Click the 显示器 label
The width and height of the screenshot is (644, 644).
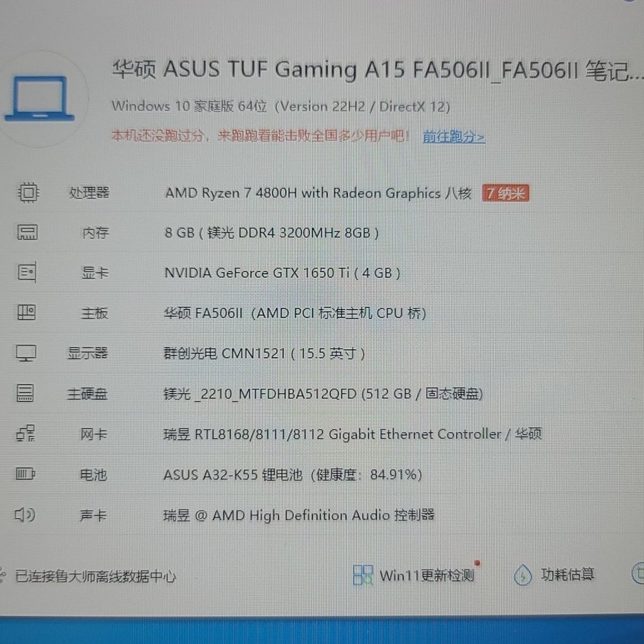pos(87,353)
